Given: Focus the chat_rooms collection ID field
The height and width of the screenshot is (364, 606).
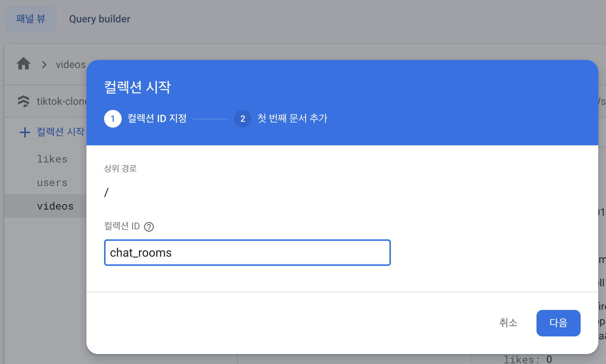Looking at the screenshot, I should (247, 253).
